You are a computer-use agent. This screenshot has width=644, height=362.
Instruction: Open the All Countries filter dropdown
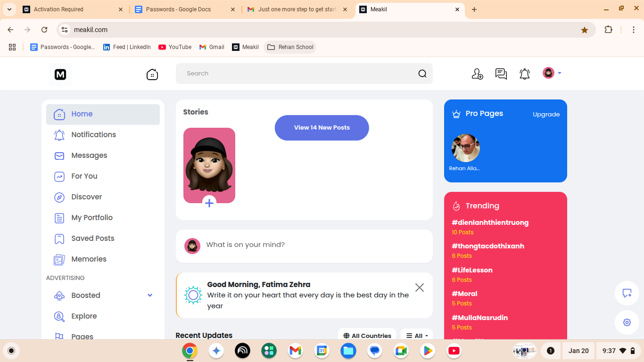click(367, 336)
